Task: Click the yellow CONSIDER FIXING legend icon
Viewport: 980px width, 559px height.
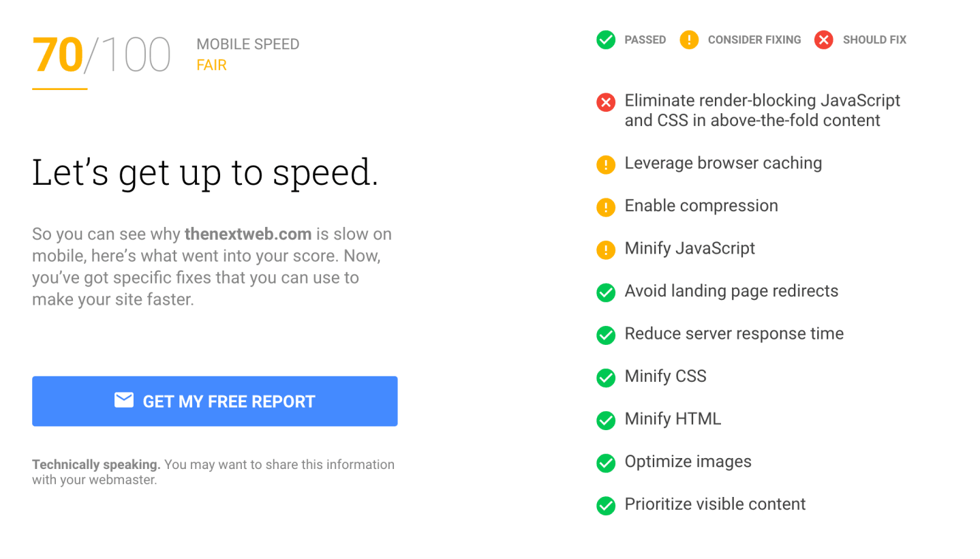Action: pyautogui.click(x=689, y=40)
